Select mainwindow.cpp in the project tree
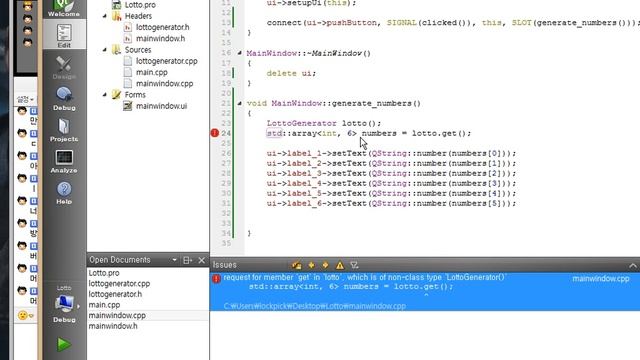Screen dimensions: 640x360 pyautogui.click(x=164, y=83)
